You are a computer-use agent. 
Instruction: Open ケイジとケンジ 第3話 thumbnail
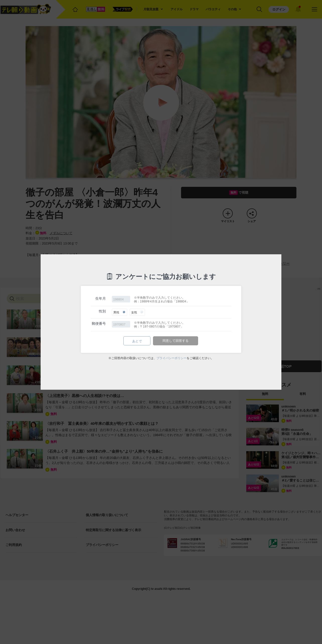tap(263, 460)
